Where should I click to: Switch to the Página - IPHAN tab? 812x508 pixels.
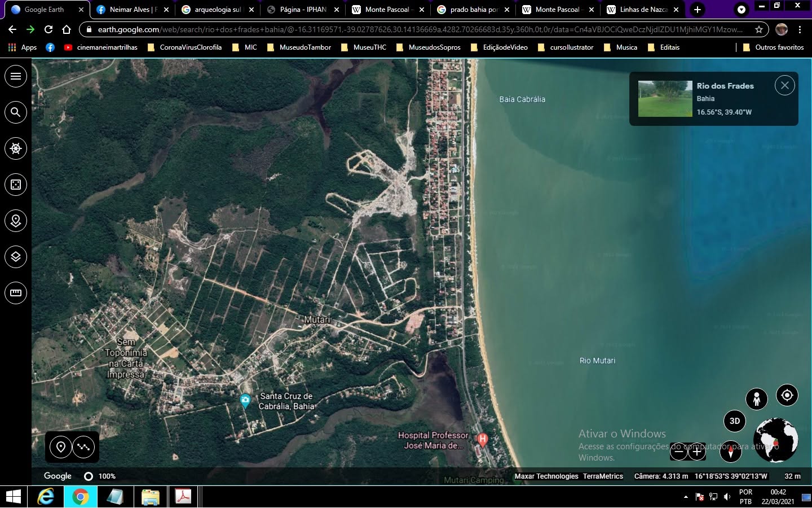303,10
